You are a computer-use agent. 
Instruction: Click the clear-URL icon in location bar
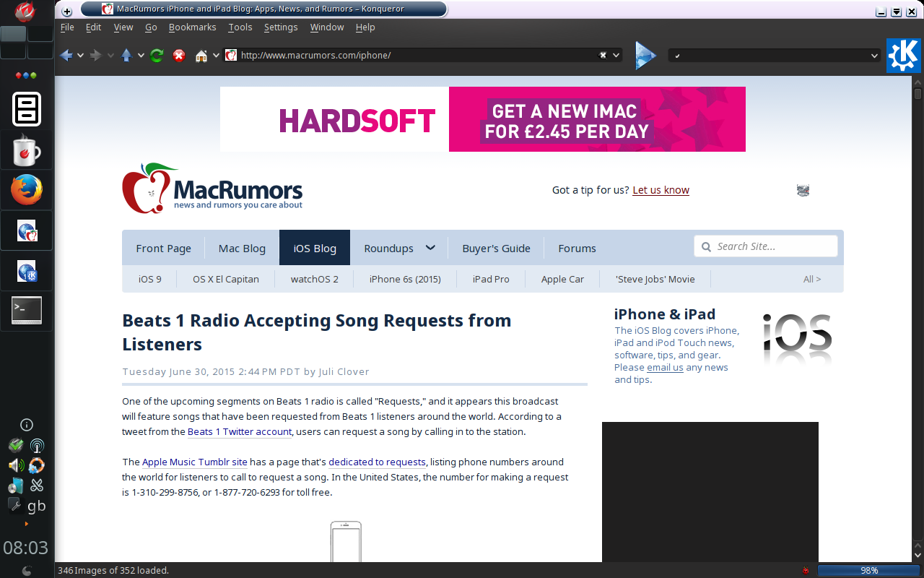click(x=603, y=55)
